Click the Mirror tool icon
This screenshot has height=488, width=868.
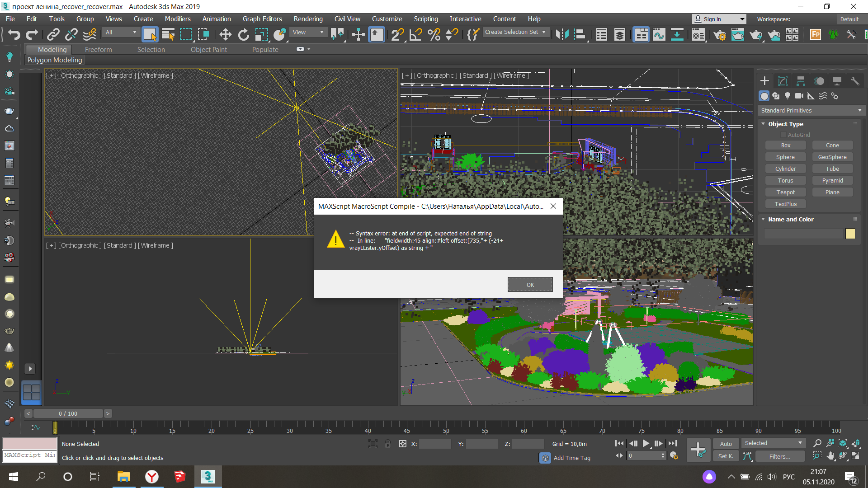coord(562,34)
